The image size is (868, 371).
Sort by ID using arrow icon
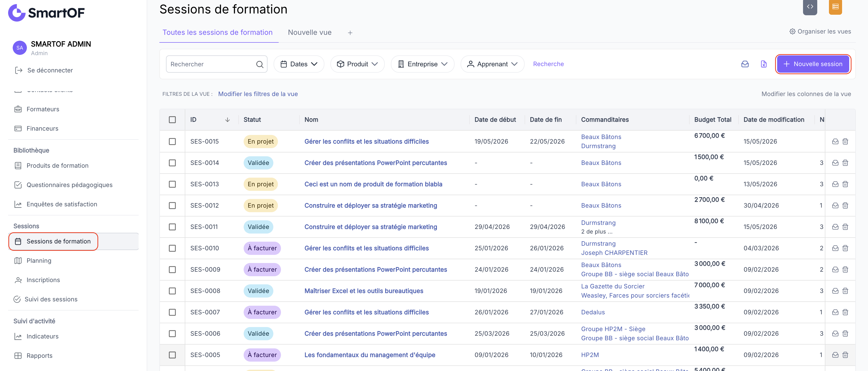pos(227,120)
